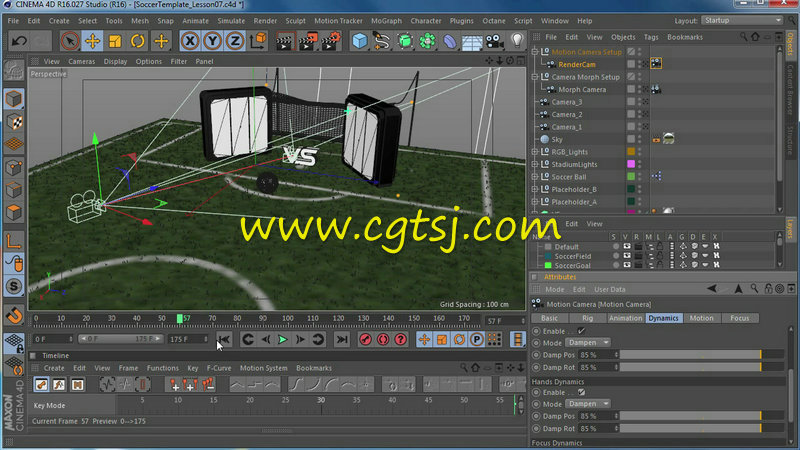
Task: Open the Octane menu
Action: (x=494, y=21)
